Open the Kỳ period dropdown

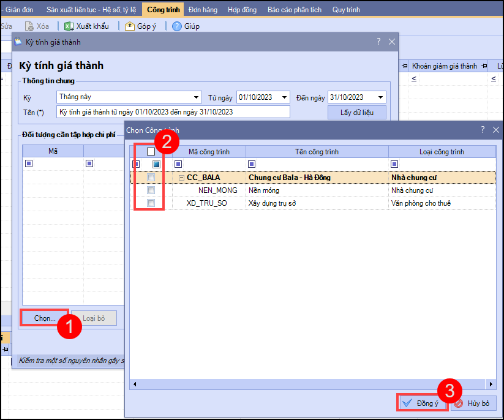196,97
